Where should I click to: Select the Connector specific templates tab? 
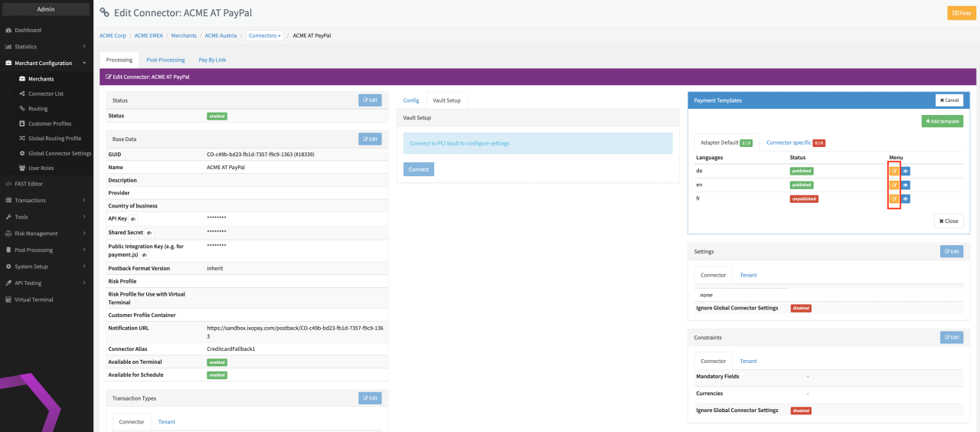click(795, 142)
